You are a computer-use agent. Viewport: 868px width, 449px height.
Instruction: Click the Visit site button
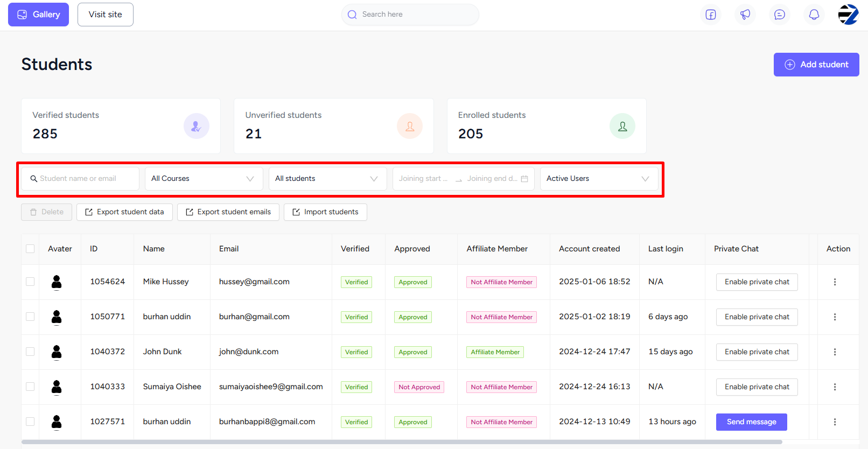[106, 15]
